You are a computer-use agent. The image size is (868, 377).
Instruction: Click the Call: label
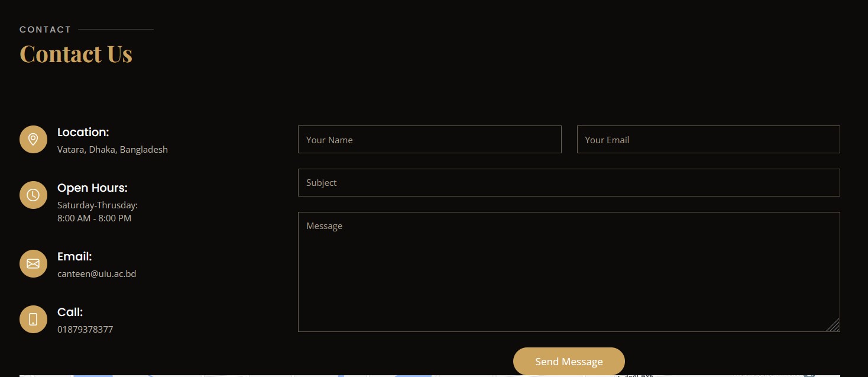70,312
